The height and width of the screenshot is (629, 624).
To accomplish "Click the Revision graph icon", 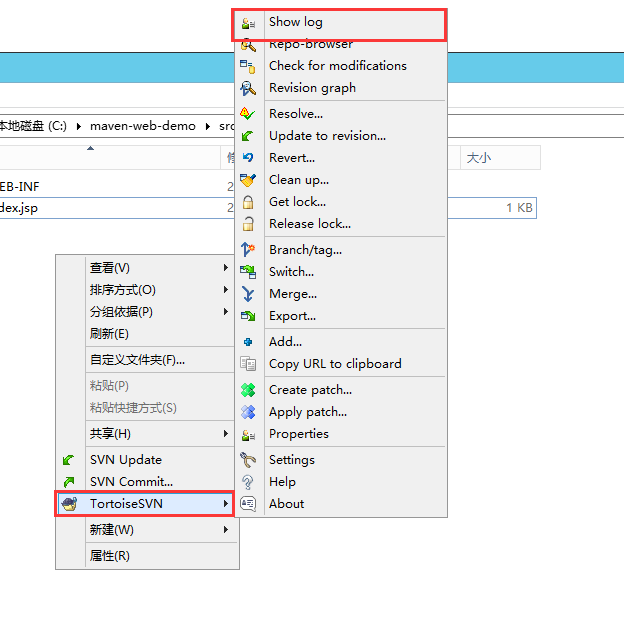I will pos(248,88).
